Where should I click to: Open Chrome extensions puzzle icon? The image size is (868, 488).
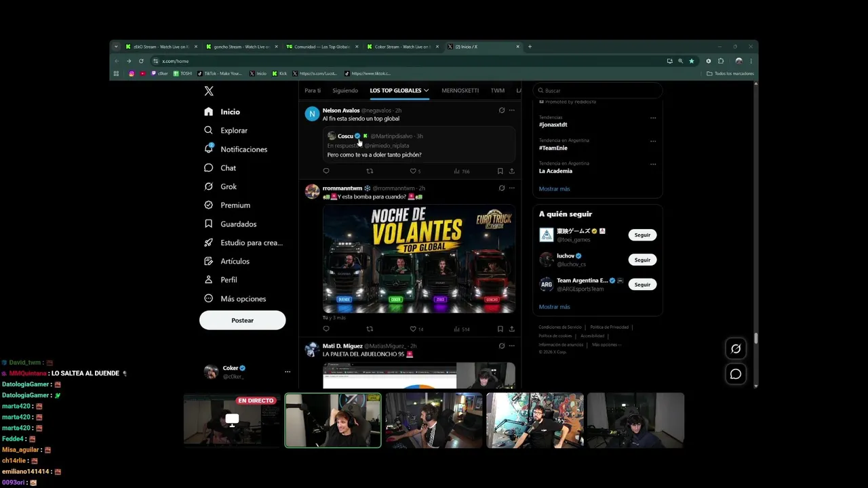[x=720, y=61]
